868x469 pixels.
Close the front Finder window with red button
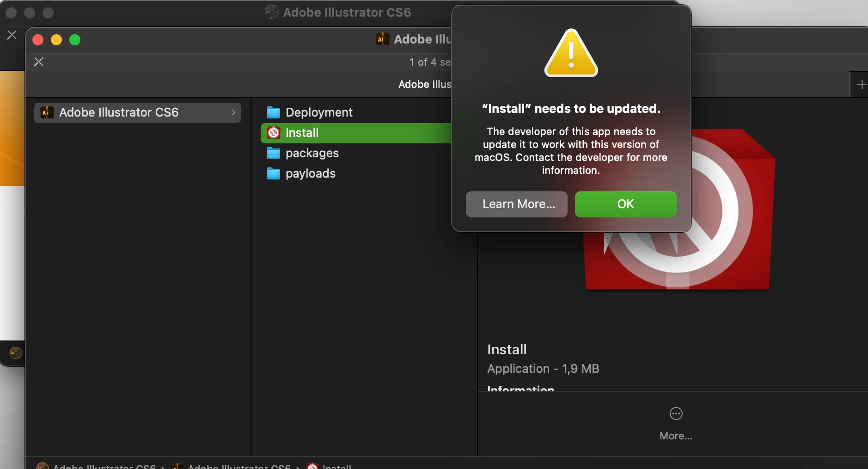[38, 40]
